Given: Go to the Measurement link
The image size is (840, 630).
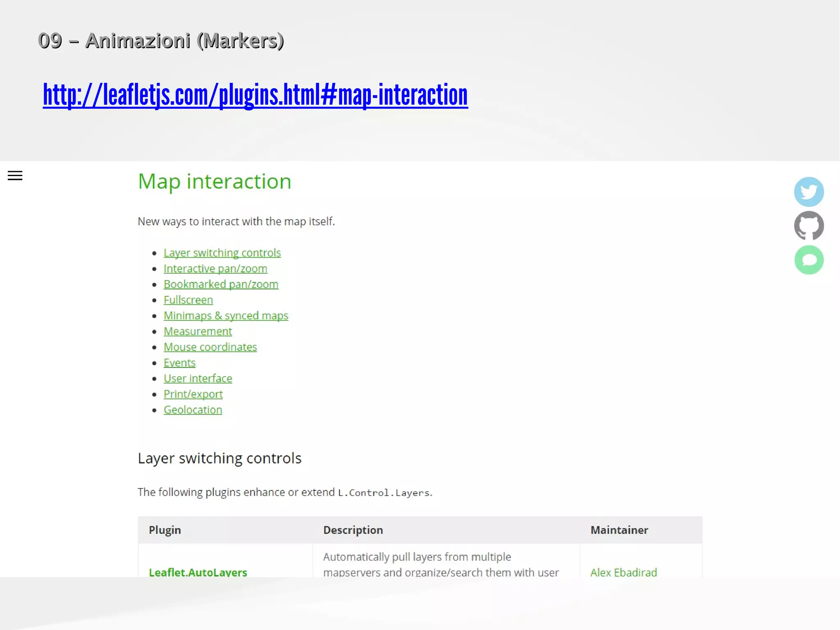Looking at the screenshot, I should tap(198, 331).
